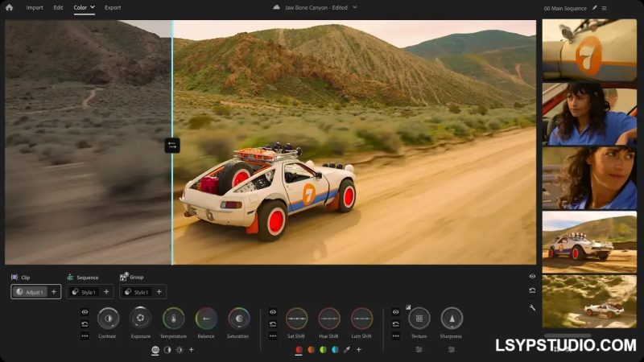Click the Exposure dial
Viewport: 644px width, 362px height.
(x=140, y=318)
